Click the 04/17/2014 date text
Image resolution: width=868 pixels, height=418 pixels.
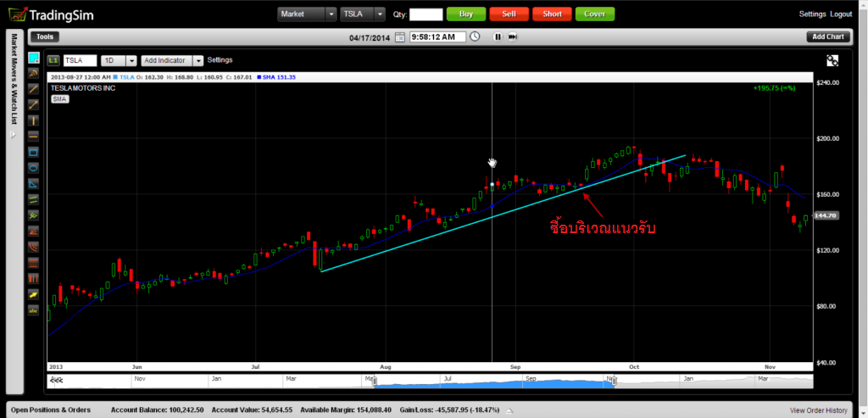(370, 37)
